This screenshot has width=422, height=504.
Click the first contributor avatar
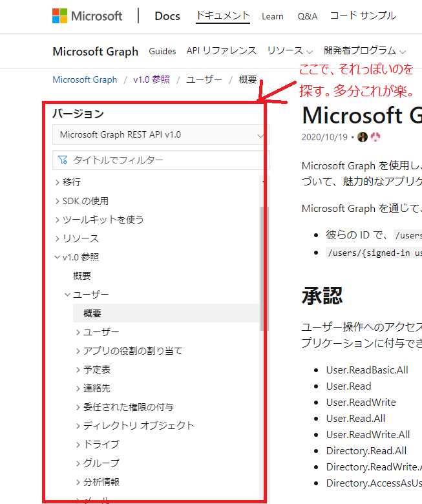coord(363,137)
